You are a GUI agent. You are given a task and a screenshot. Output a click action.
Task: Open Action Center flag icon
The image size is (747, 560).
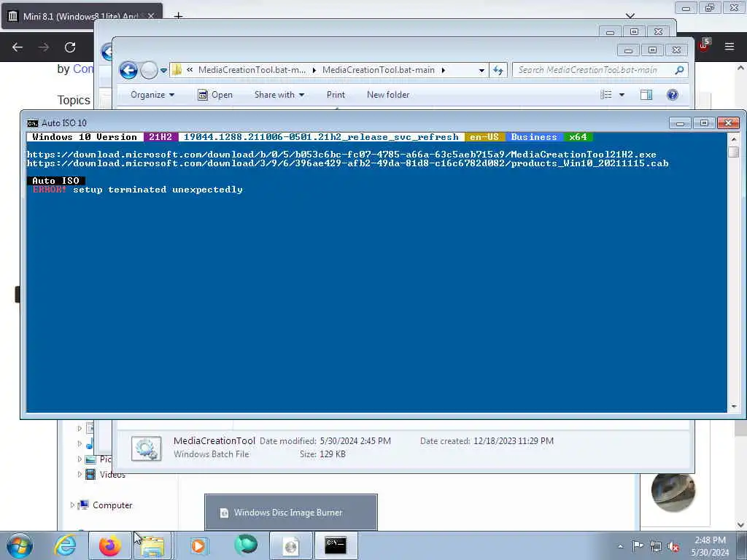point(638,546)
